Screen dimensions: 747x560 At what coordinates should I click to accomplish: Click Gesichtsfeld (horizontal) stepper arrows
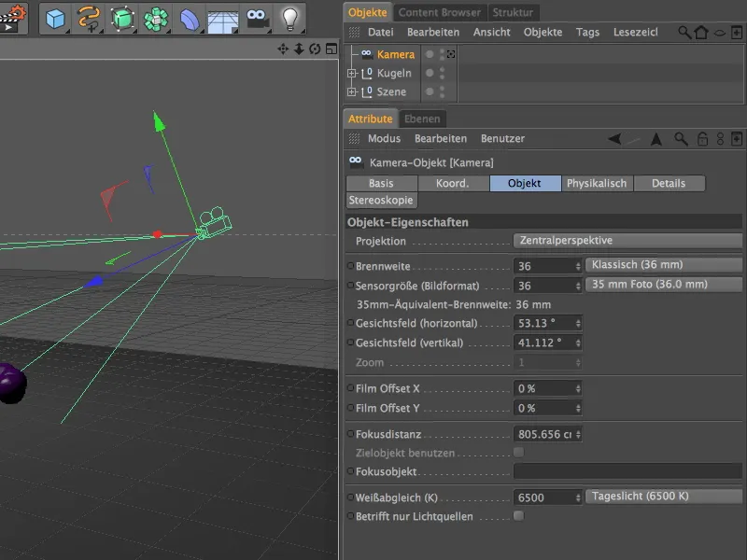pos(578,323)
